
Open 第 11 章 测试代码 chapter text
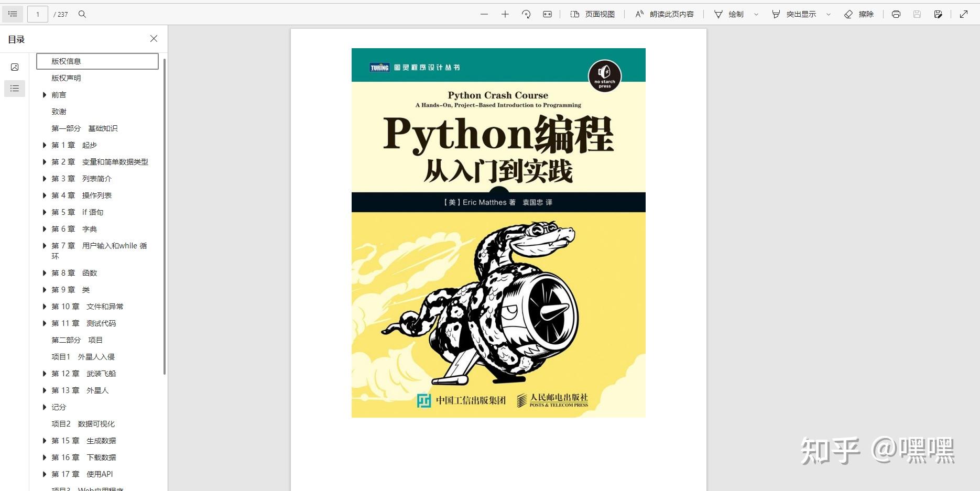point(84,323)
